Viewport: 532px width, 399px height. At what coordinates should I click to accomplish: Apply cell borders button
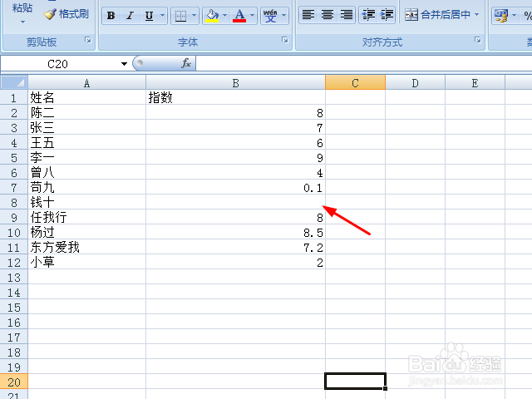coord(180,16)
